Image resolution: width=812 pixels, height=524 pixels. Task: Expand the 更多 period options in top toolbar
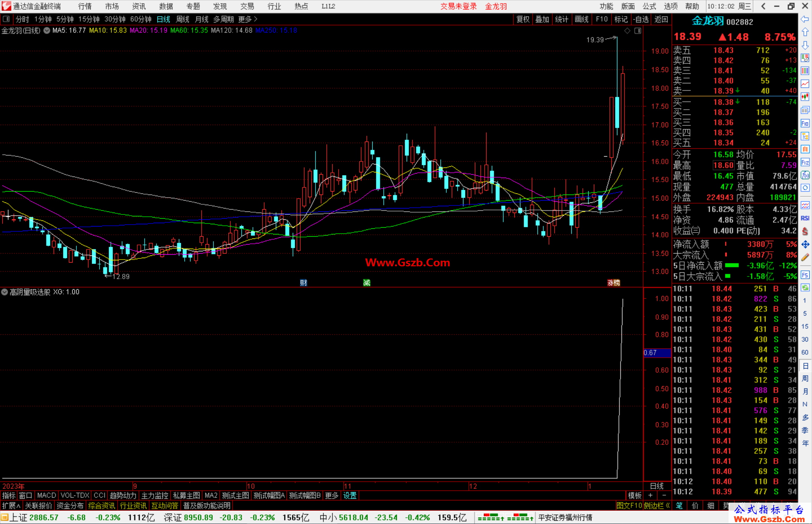tap(248, 19)
